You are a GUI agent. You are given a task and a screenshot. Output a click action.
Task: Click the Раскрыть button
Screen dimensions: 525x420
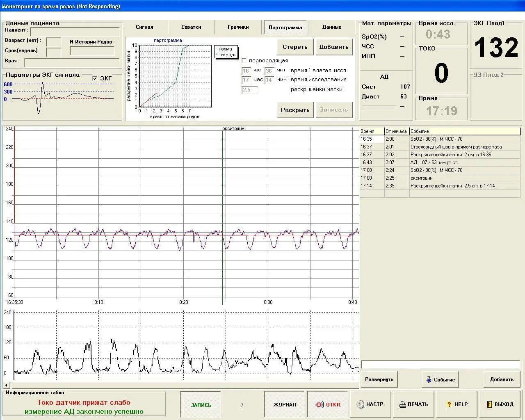click(295, 110)
